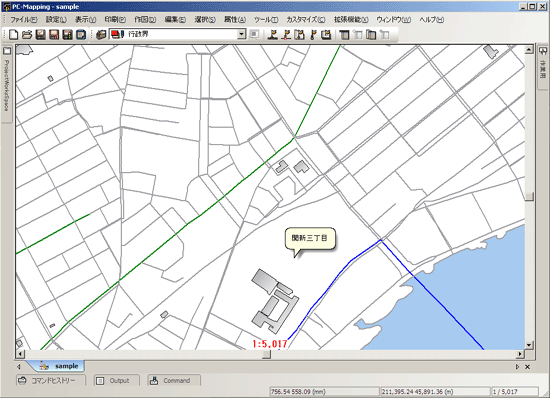Open the カスタマイズ(C) menu
This screenshot has height=398, width=550.
pos(306,20)
